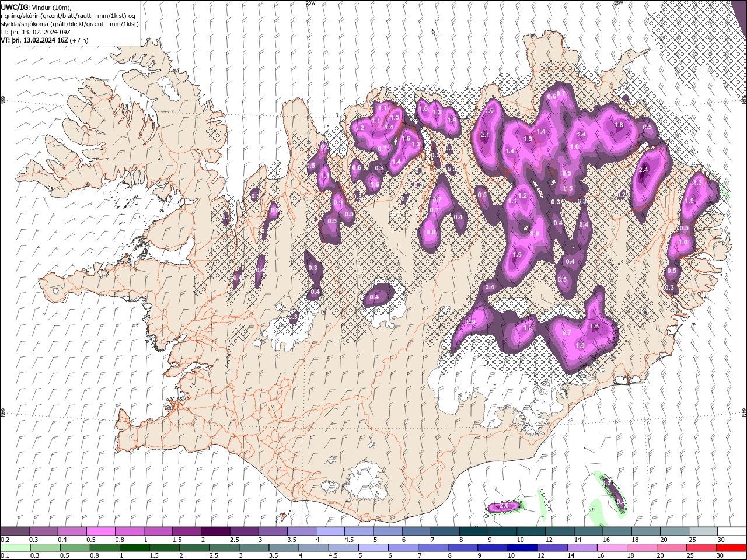Pick the white upper swatch labeled 30
The height and width of the screenshot is (560, 747).
[x=732, y=531]
